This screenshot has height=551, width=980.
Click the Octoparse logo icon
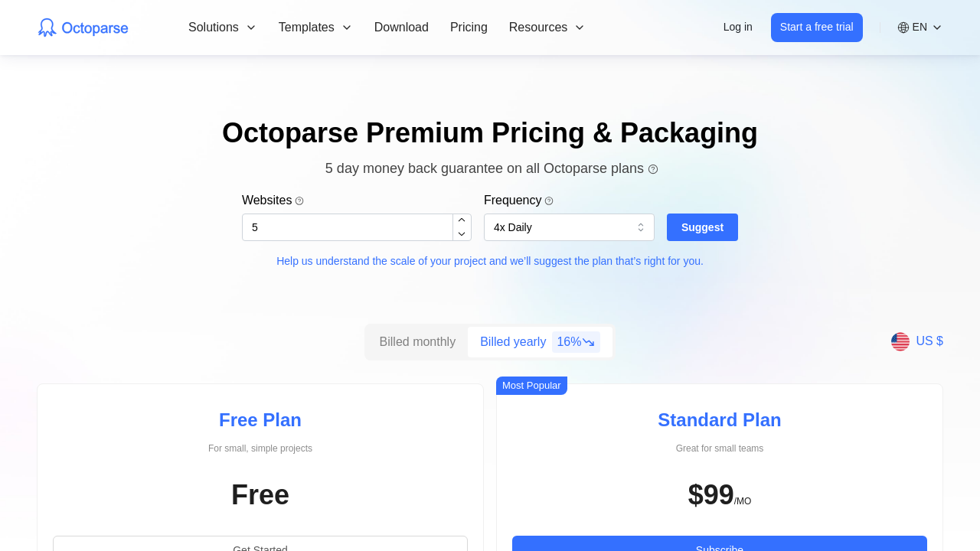point(47,28)
